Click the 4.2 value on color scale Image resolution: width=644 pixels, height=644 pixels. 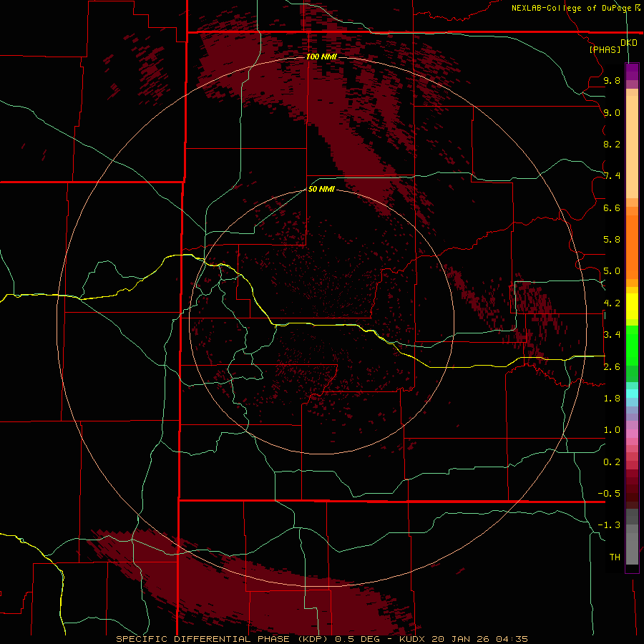pyautogui.click(x=612, y=303)
